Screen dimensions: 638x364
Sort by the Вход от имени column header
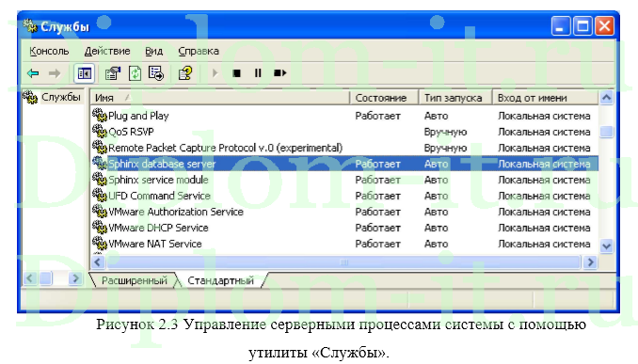point(545,98)
